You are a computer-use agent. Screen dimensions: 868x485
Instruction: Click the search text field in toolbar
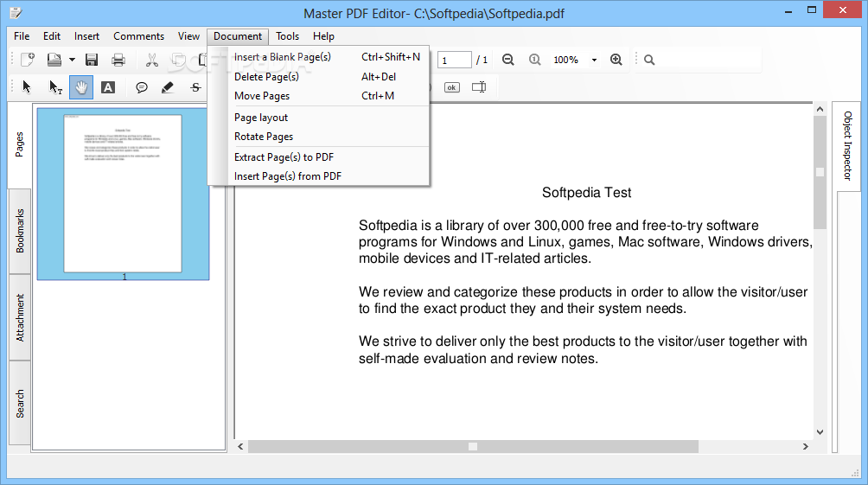(709, 60)
